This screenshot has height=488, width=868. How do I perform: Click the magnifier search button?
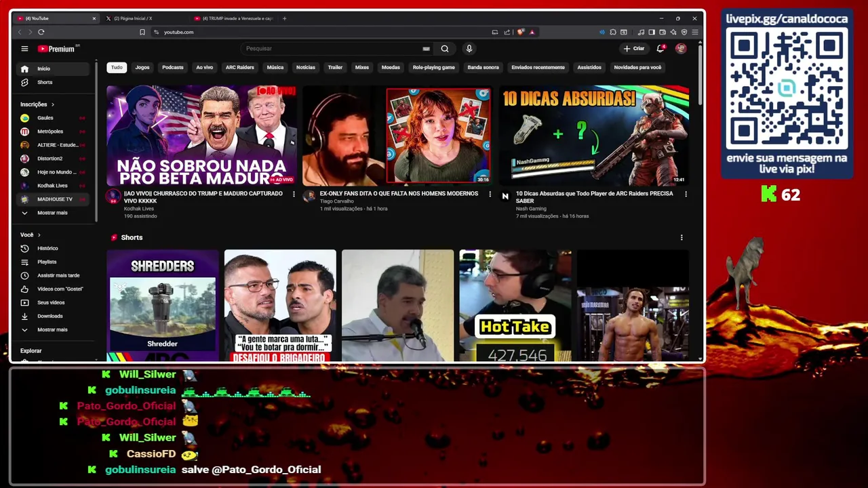pyautogui.click(x=445, y=49)
